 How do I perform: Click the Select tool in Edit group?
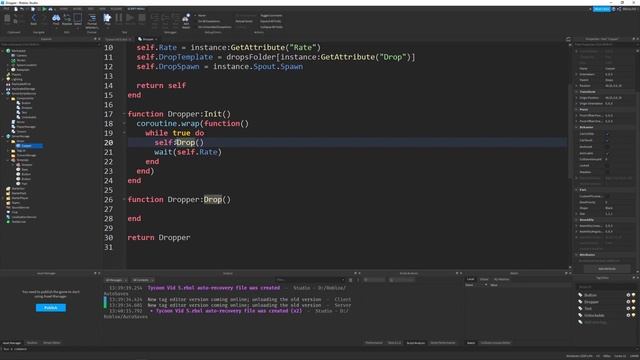[x=78, y=18]
